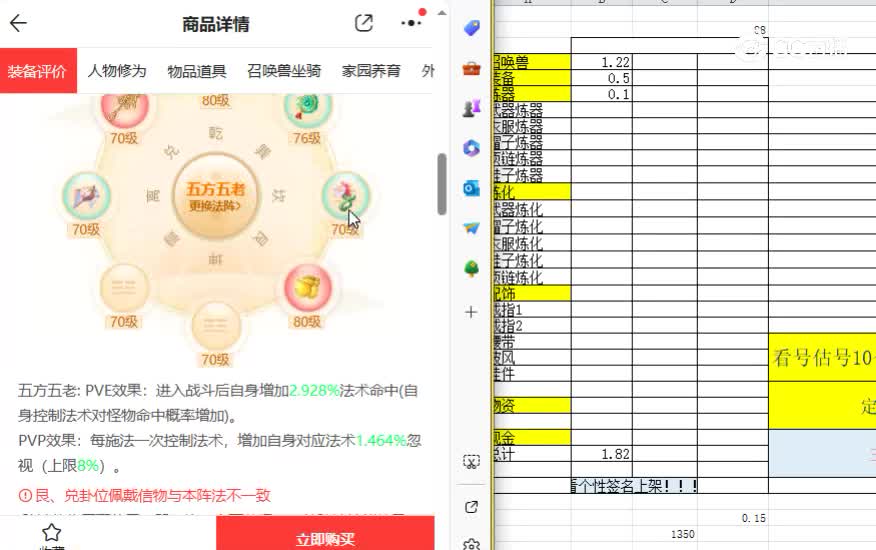Open the blue paper plane sidebar icon
Screen dimensions: 876x550
[472, 228]
